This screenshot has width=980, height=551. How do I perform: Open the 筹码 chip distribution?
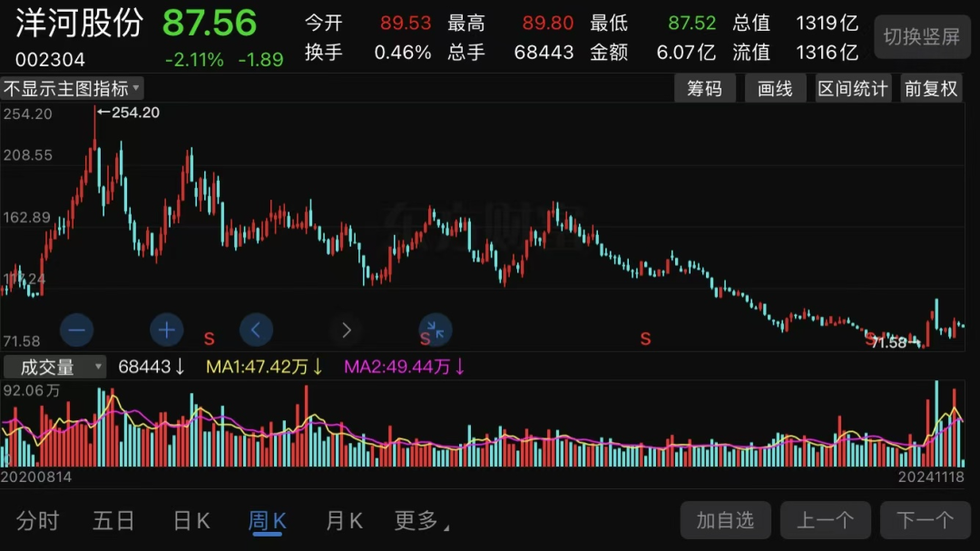coord(704,88)
